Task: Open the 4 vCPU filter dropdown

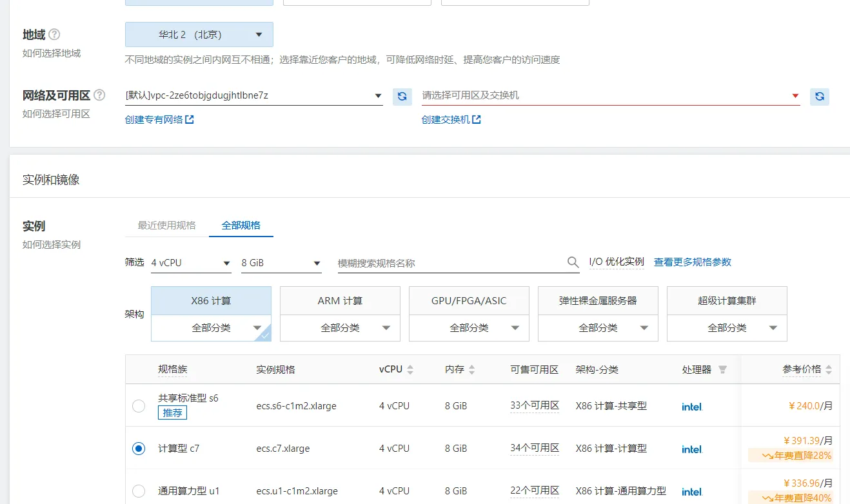Action: [191, 263]
